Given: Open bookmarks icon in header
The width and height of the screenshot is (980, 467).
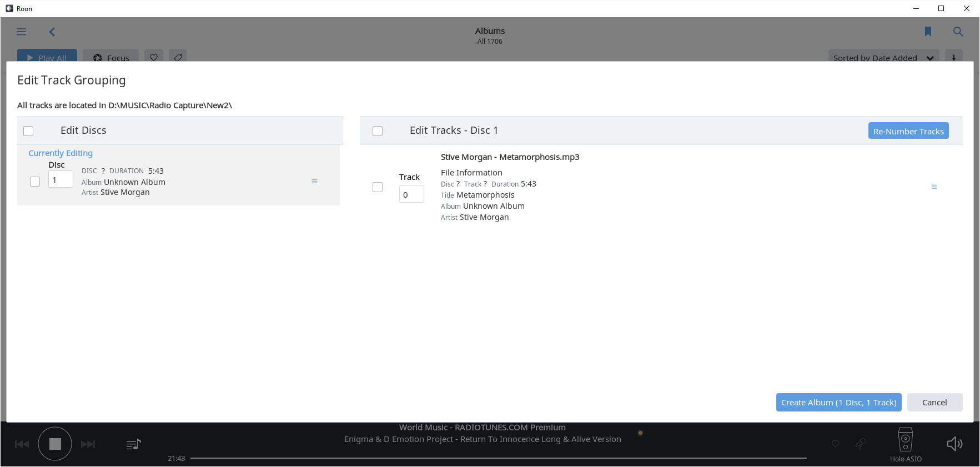Looking at the screenshot, I should click(928, 32).
